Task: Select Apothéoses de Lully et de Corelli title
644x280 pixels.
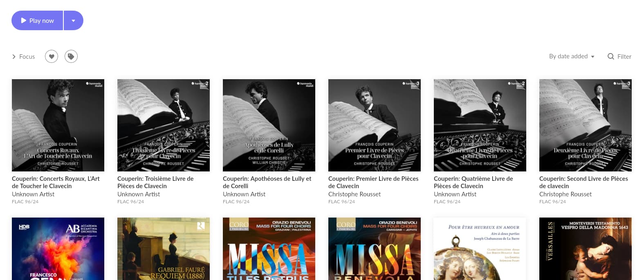Action: point(267,182)
